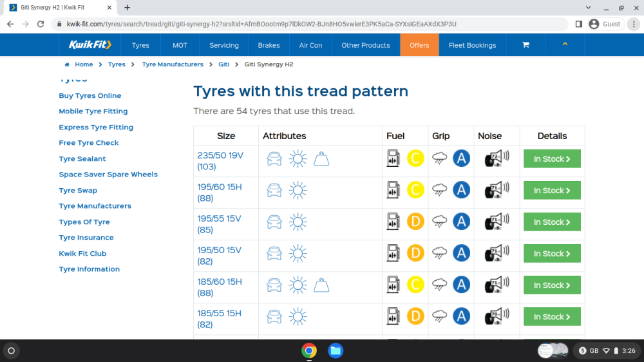644x362 pixels.
Task: Open the Files app in the shelf
Action: click(x=336, y=350)
